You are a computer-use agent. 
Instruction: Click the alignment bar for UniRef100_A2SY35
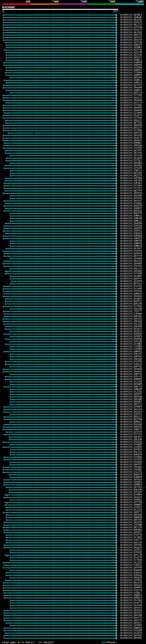tap(61, 42)
